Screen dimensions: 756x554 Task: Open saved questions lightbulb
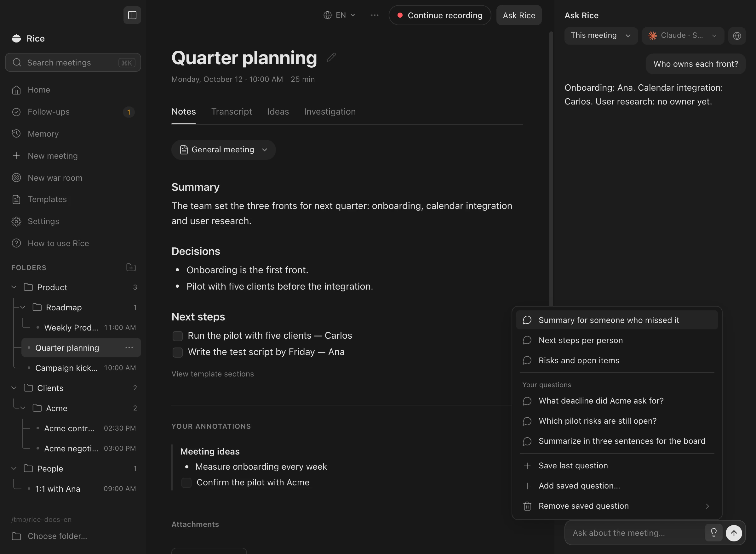713,533
